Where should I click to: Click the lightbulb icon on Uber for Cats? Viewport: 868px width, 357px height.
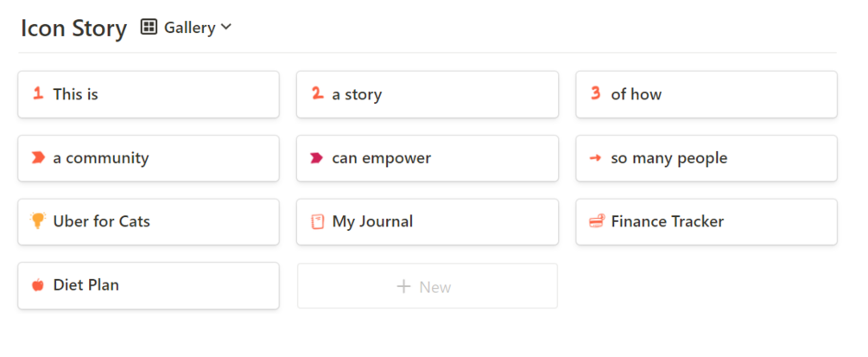point(38,221)
